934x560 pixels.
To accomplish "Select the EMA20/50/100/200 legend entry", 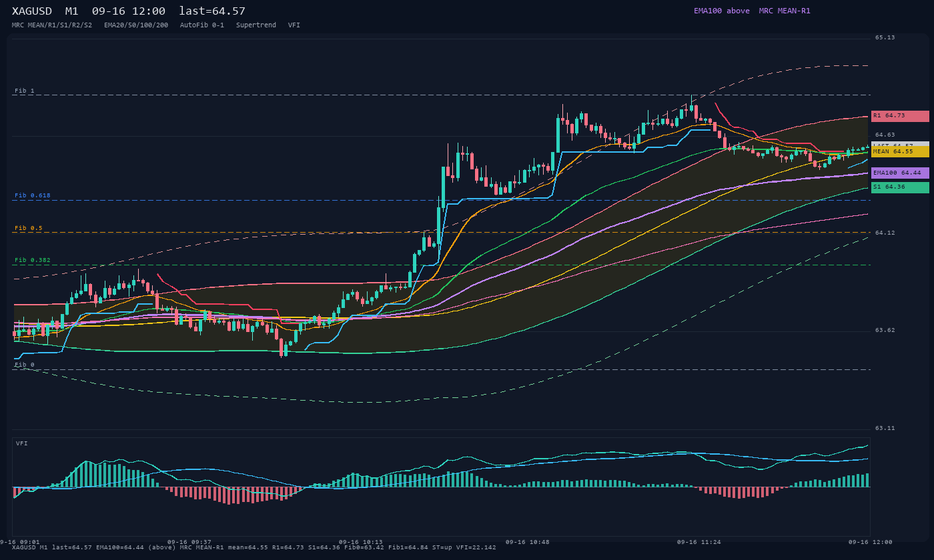I will (x=136, y=25).
